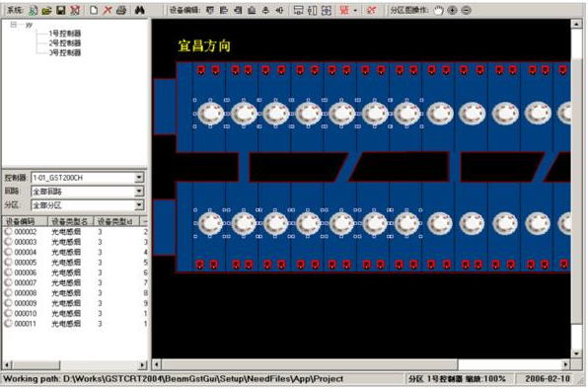588x391 pixels.
Task: Click the zoom out minus icon
Action: coord(466,11)
